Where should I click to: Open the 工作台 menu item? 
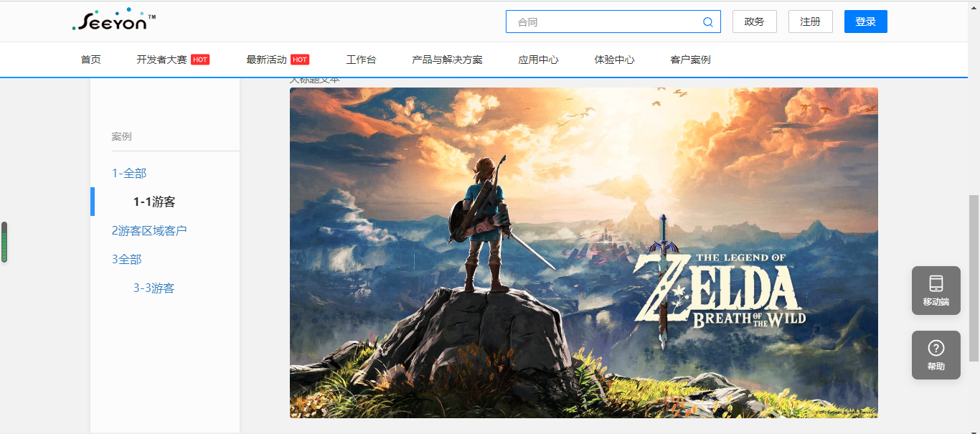pyautogui.click(x=361, y=60)
